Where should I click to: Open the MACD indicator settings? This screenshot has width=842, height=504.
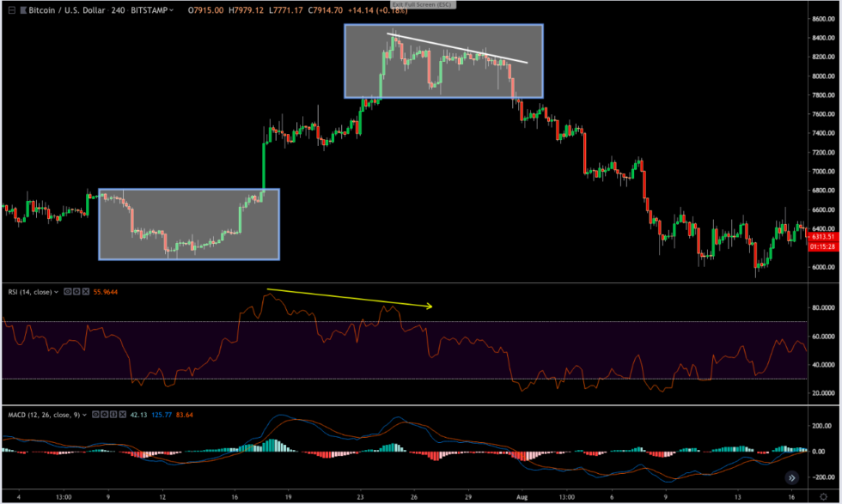point(114,413)
